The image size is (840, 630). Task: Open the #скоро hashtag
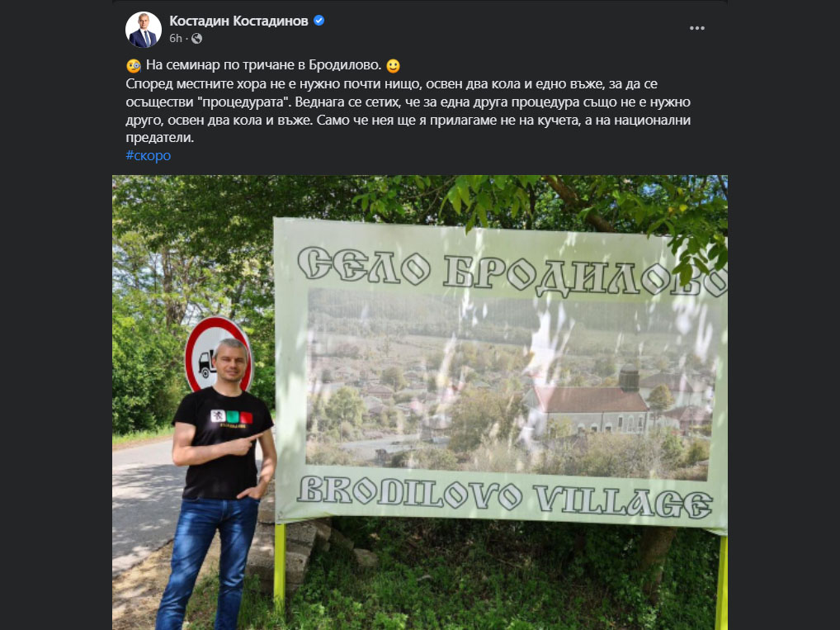[149, 155]
